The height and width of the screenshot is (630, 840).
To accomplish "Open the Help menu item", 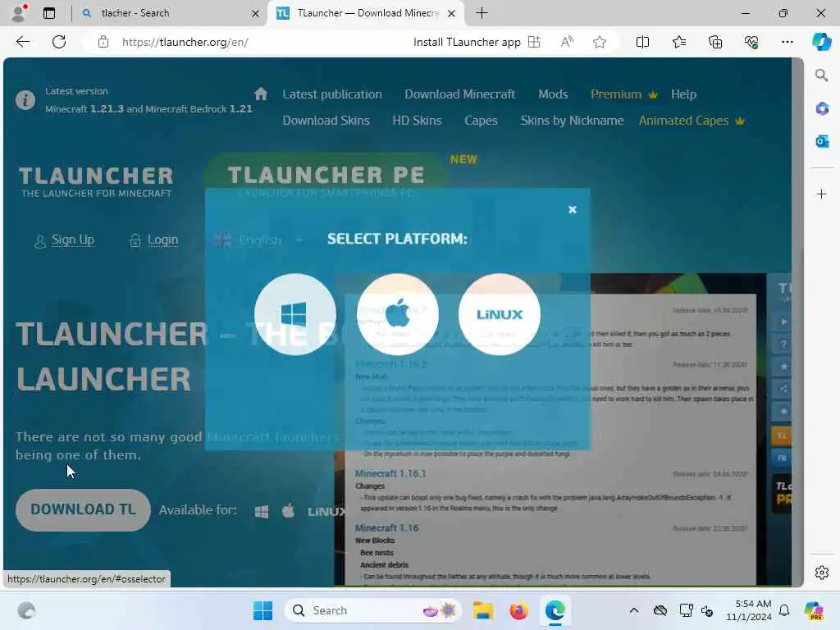I will point(683,94).
